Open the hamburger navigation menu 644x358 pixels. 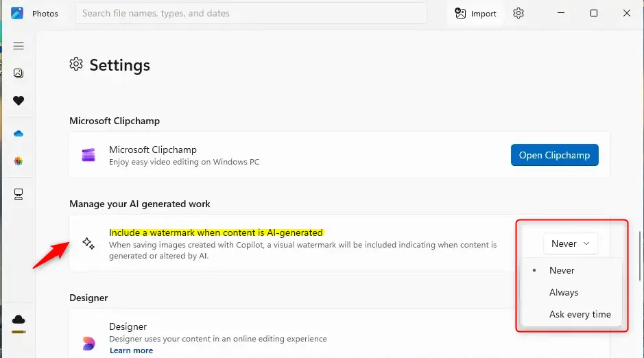click(19, 46)
